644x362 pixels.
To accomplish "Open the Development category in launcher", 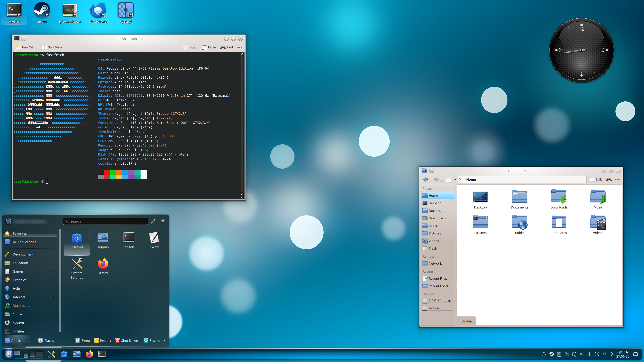I will coord(30,254).
